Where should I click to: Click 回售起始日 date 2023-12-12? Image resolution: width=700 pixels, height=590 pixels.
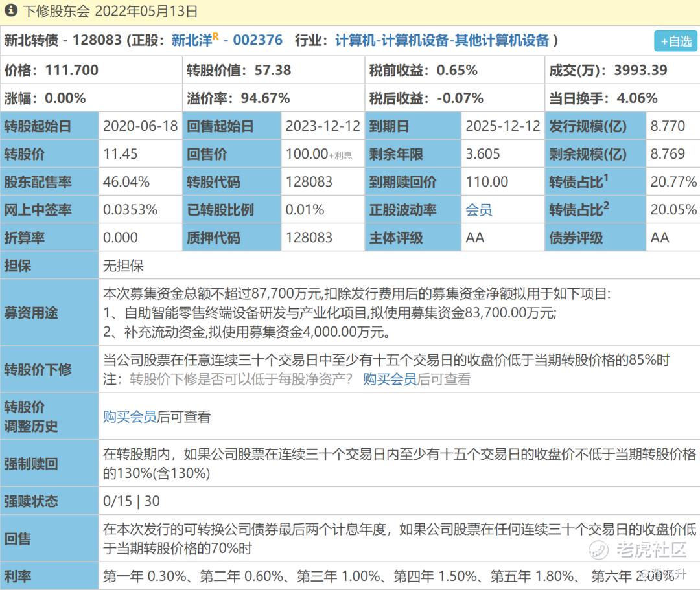click(x=323, y=126)
